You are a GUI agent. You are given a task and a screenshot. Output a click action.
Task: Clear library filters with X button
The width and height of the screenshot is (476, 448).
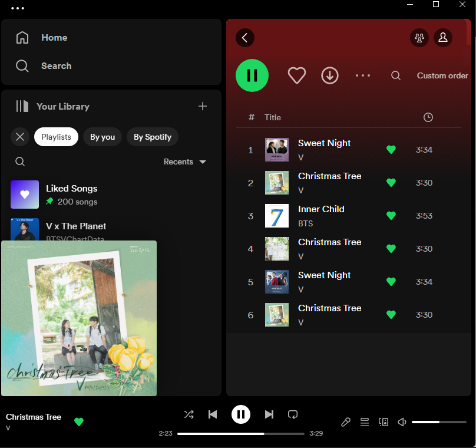pos(20,137)
